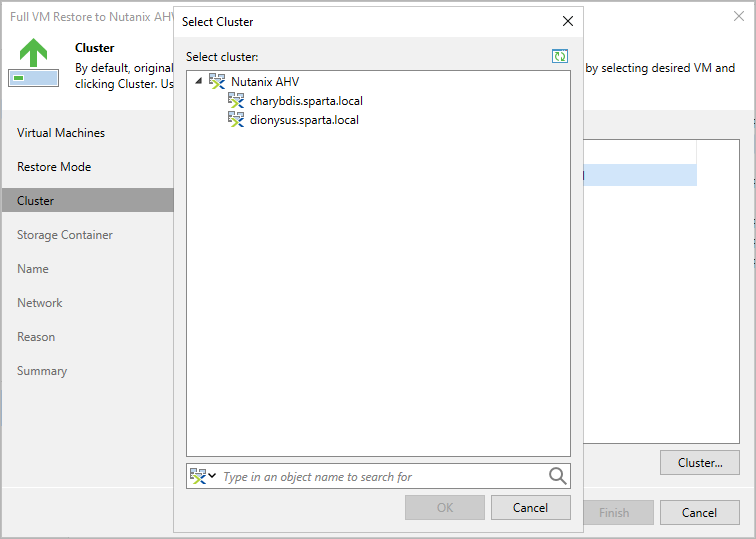Go to Virtual Machines wizard step
Viewport: 756px width, 539px height.
(x=61, y=133)
